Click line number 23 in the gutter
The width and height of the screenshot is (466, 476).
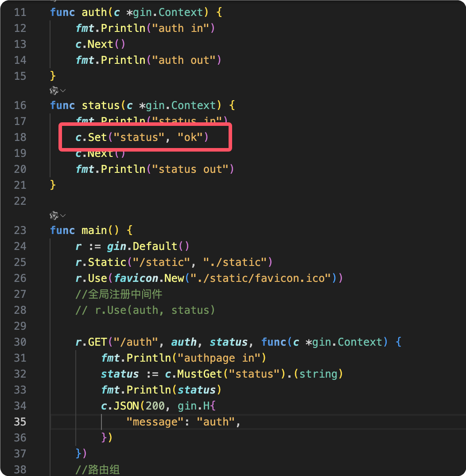click(x=20, y=230)
